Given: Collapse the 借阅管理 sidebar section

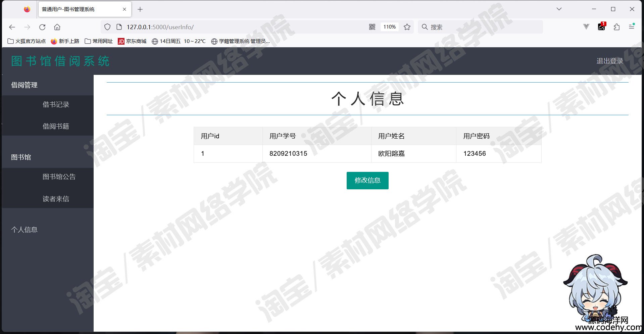Looking at the screenshot, I should (48, 85).
